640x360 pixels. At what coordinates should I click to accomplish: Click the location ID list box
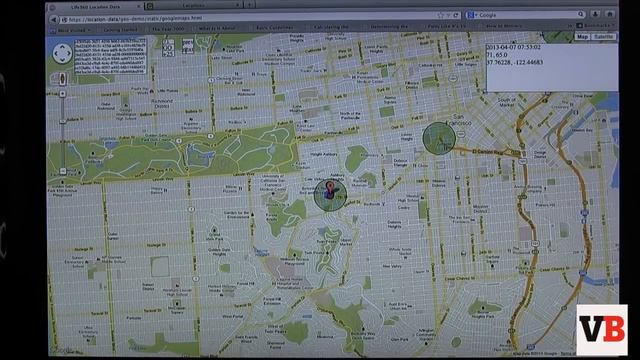click(110, 56)
